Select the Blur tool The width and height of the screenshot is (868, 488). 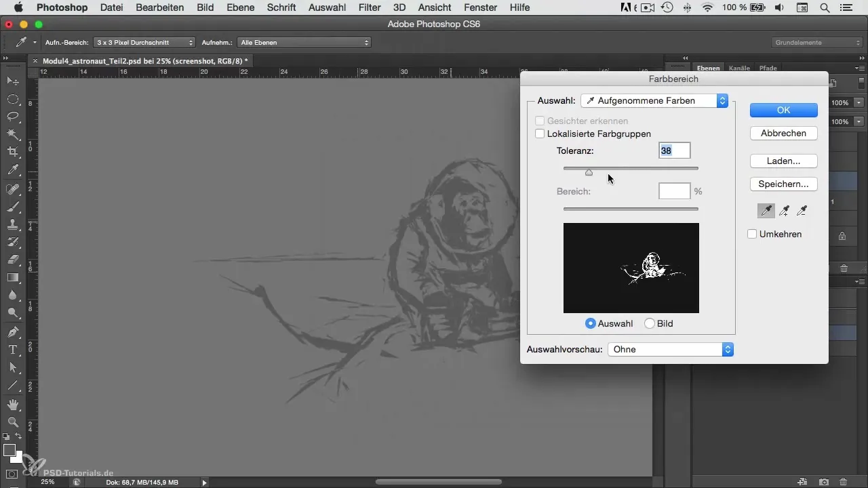[13, 295]
